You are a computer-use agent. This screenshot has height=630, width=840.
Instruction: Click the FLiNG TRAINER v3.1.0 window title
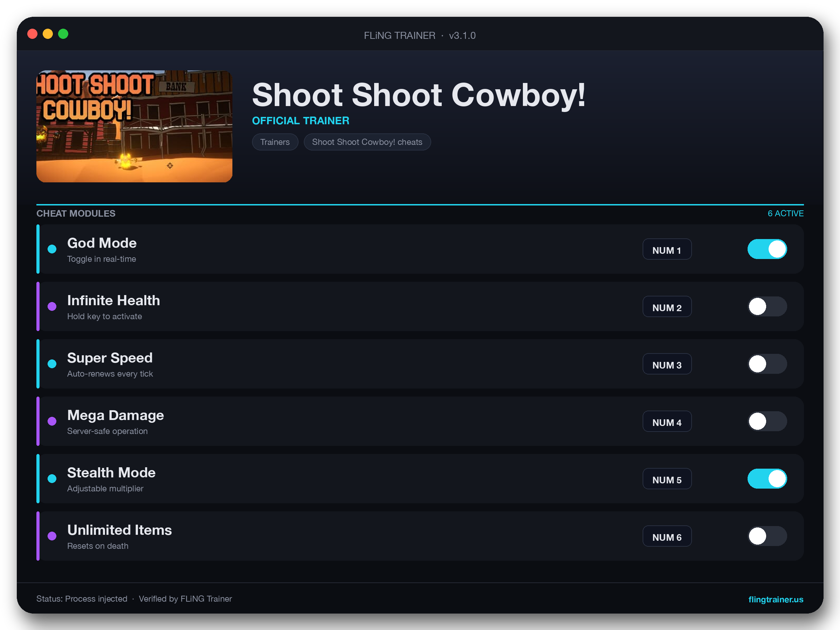pyautogui.click(x=420, y=35)
